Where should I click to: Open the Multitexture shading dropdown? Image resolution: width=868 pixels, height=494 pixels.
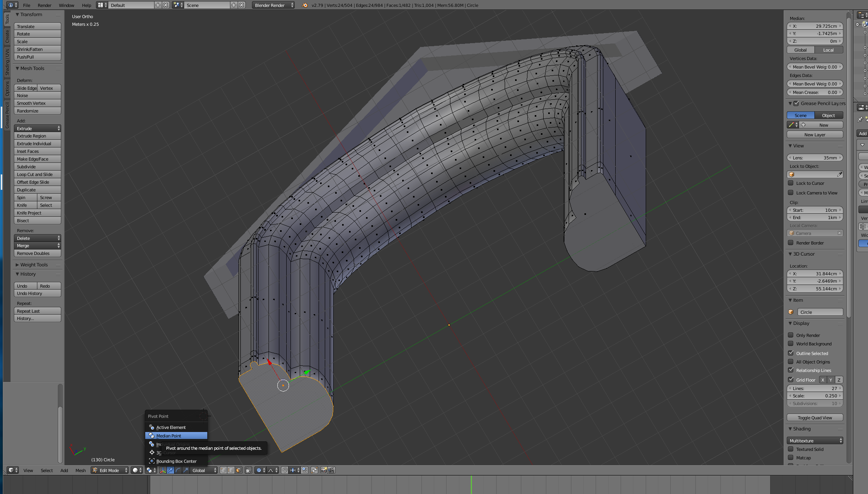pyautogui.click(x=815, y=440)
